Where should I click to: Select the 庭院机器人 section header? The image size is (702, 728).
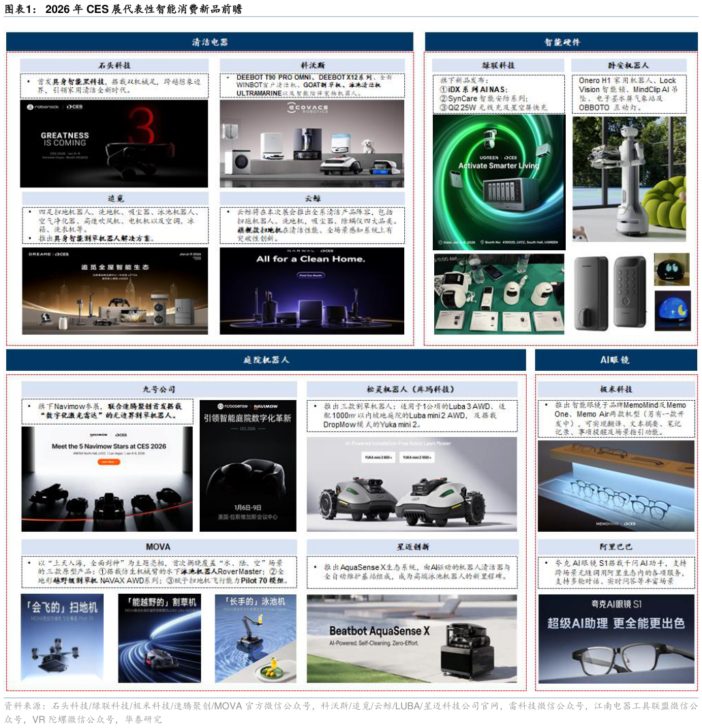[266, 360]
